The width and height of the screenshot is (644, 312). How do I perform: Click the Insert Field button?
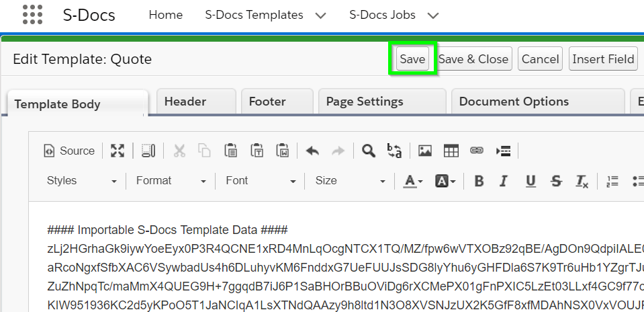(x=603, y=58)
